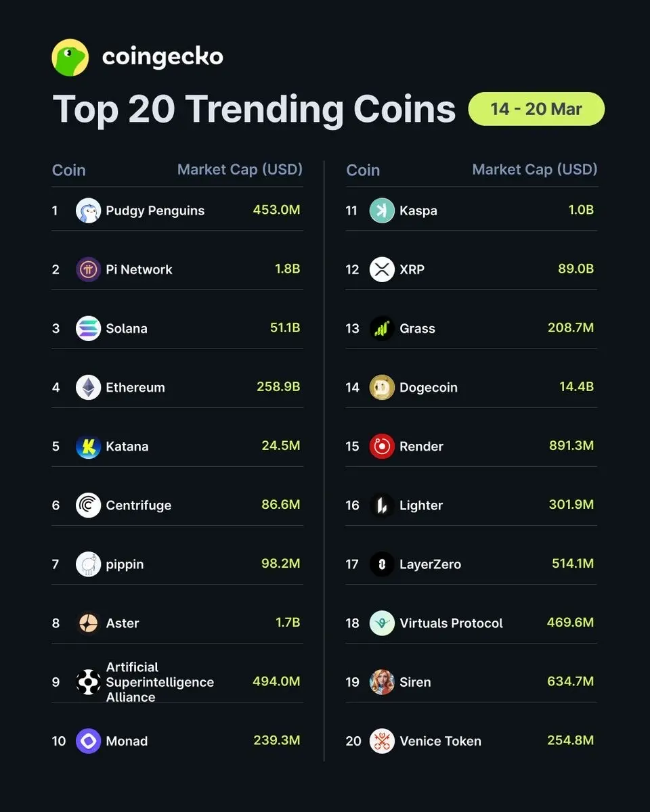Screen dimensions: 650x812
Task: Click the XRP coin icon
Action: tap(382, 269)
